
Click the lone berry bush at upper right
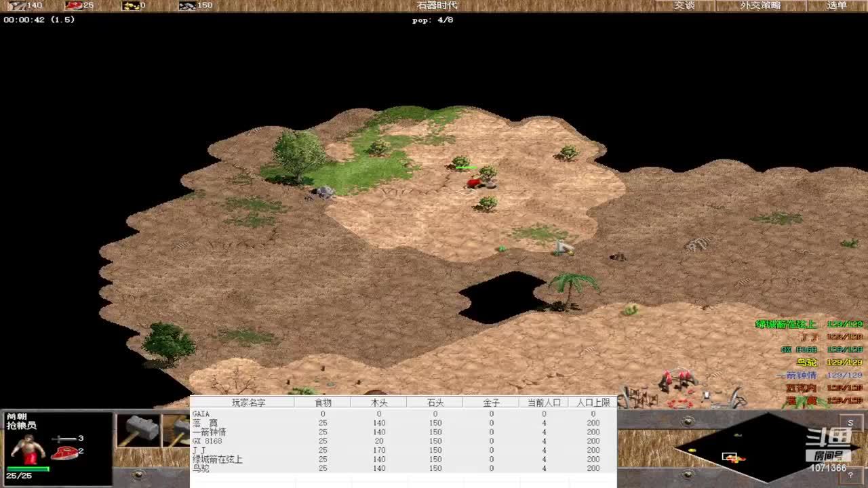pyautogui.click(x=568, y=153)
